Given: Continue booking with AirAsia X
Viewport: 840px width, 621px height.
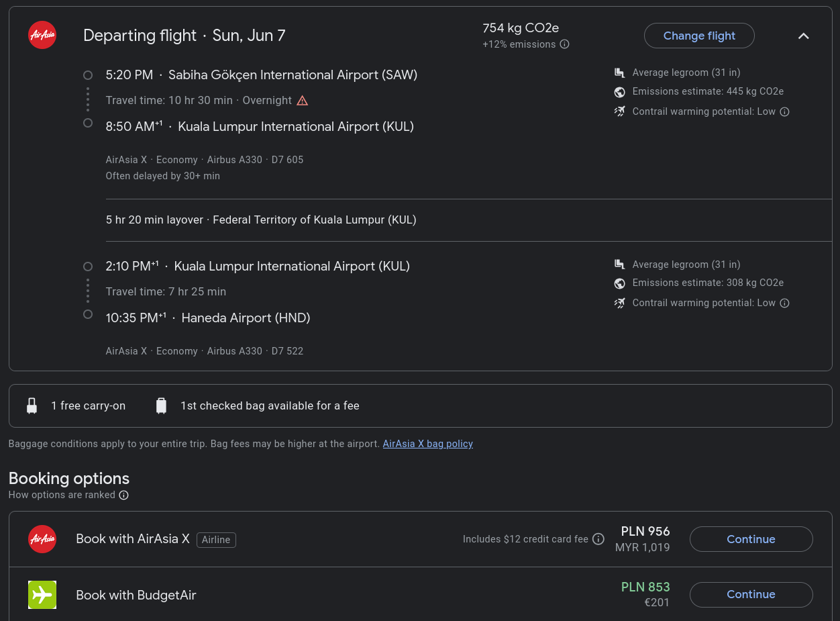Looking at the screenshot, I should pyautogui.click(x=751, y=539).
